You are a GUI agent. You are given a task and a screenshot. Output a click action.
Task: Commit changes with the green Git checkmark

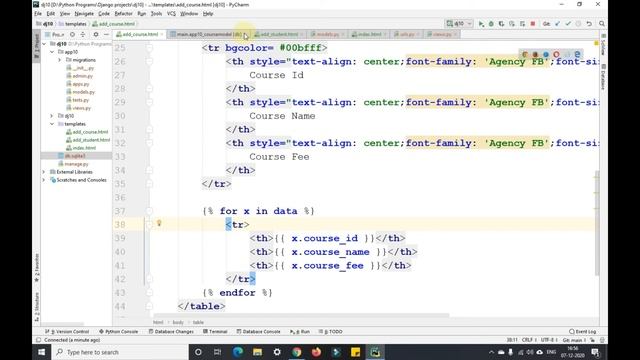pos(568,24)
